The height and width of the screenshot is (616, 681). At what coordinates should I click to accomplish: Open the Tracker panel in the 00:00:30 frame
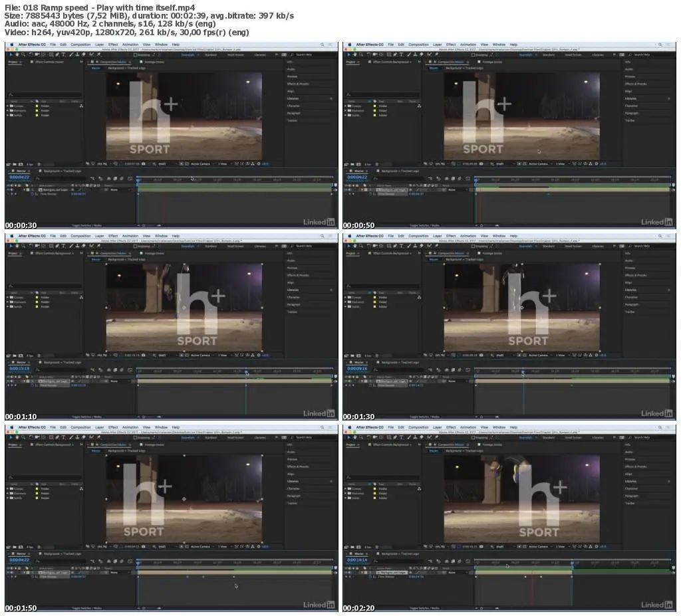[x=293, y=120]
